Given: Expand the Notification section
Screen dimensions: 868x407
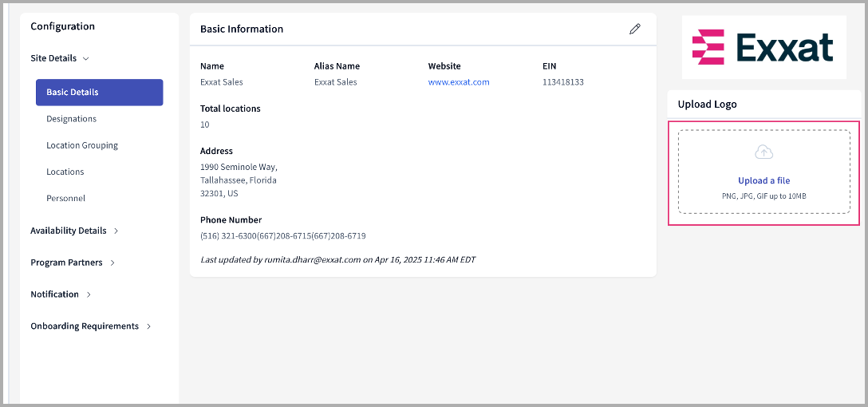Looking at the screenshot, I should [61, 294].
